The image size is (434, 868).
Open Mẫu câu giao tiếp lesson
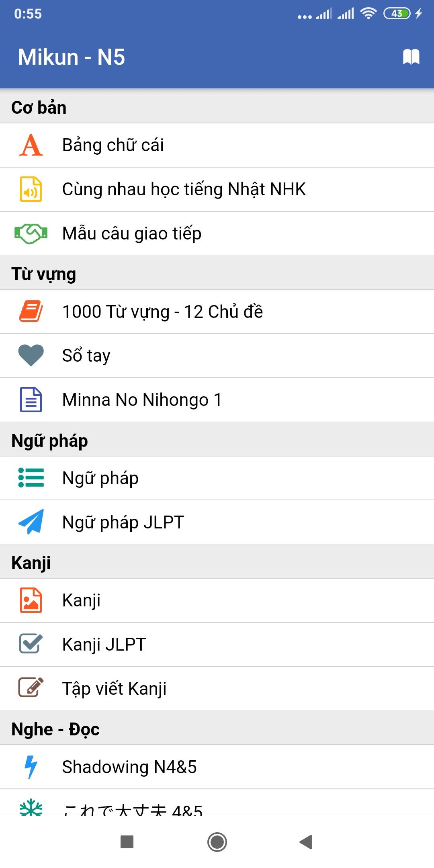(132, 233)
